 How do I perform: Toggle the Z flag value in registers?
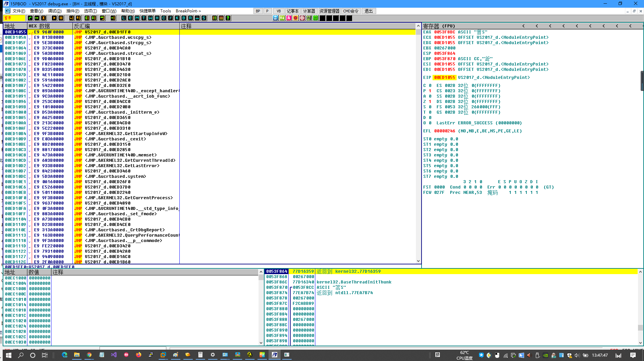[x=430, y=102]
